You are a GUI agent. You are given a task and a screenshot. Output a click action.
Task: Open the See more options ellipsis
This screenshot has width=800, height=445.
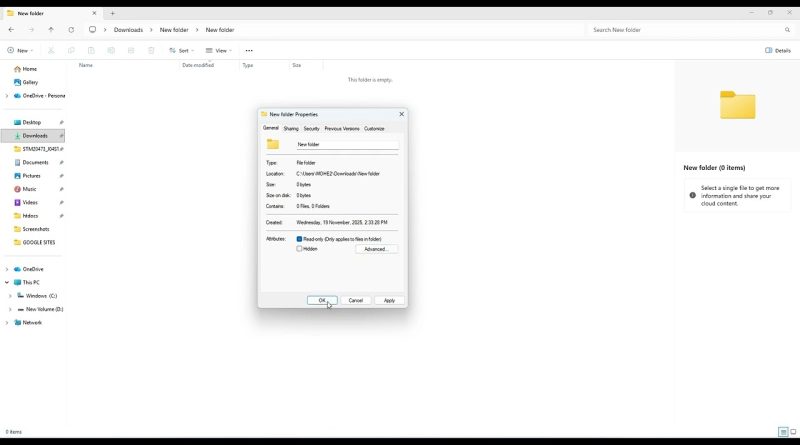click(249, 50)
